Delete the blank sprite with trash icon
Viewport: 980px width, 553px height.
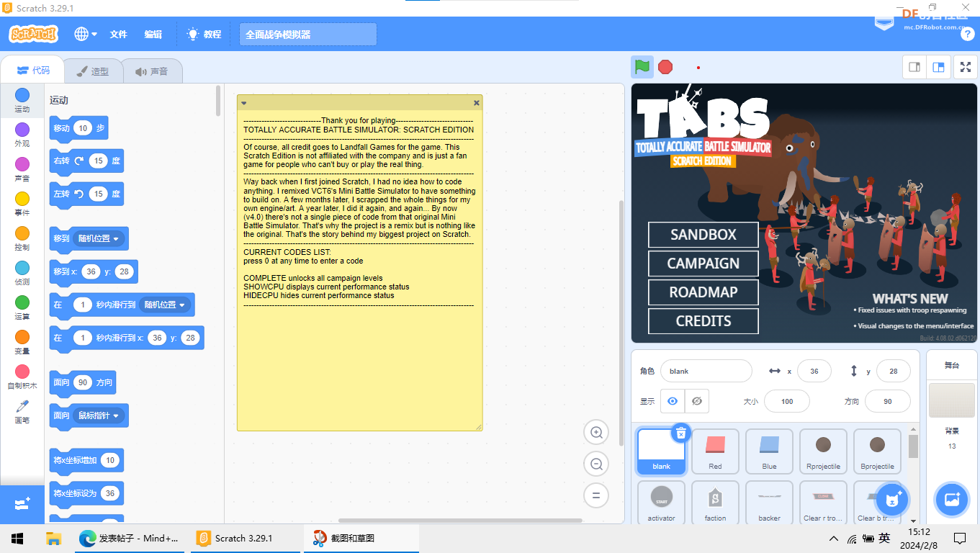[681, 433]
